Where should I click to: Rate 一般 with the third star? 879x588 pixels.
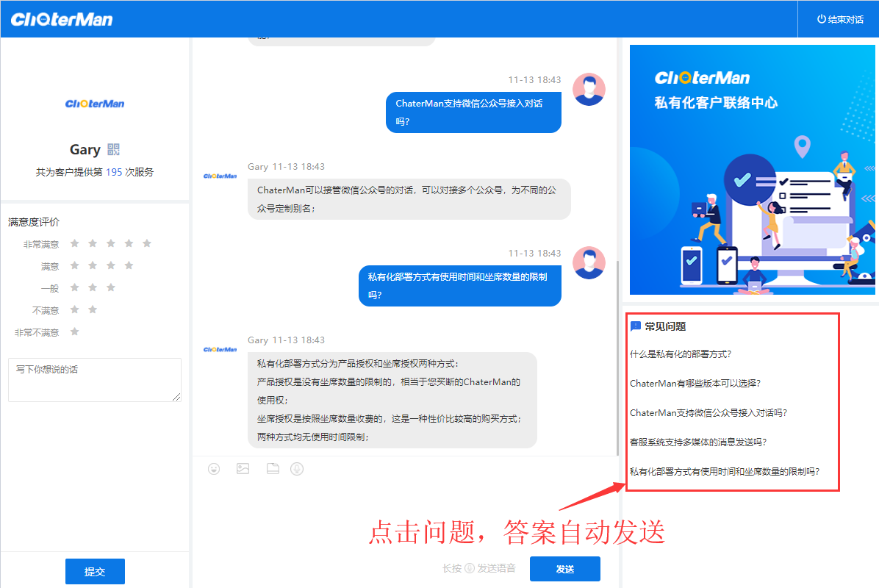point(111,287)
